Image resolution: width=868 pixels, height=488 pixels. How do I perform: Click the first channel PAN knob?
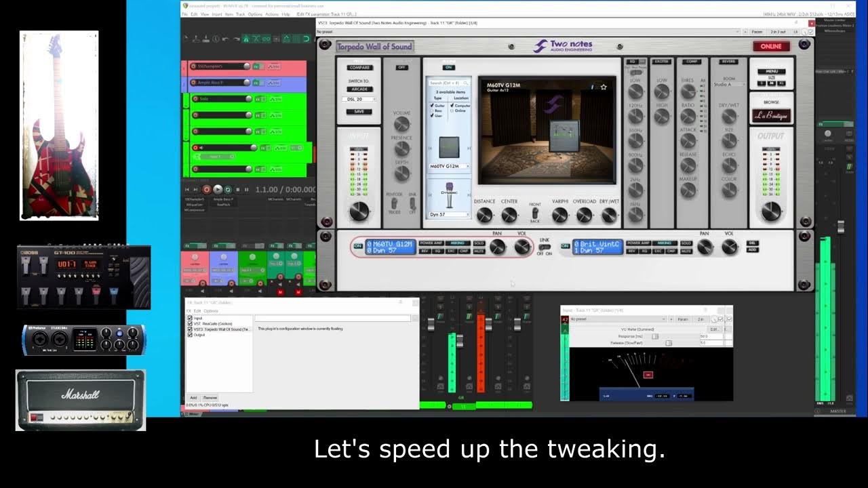(x=497, y=247)
